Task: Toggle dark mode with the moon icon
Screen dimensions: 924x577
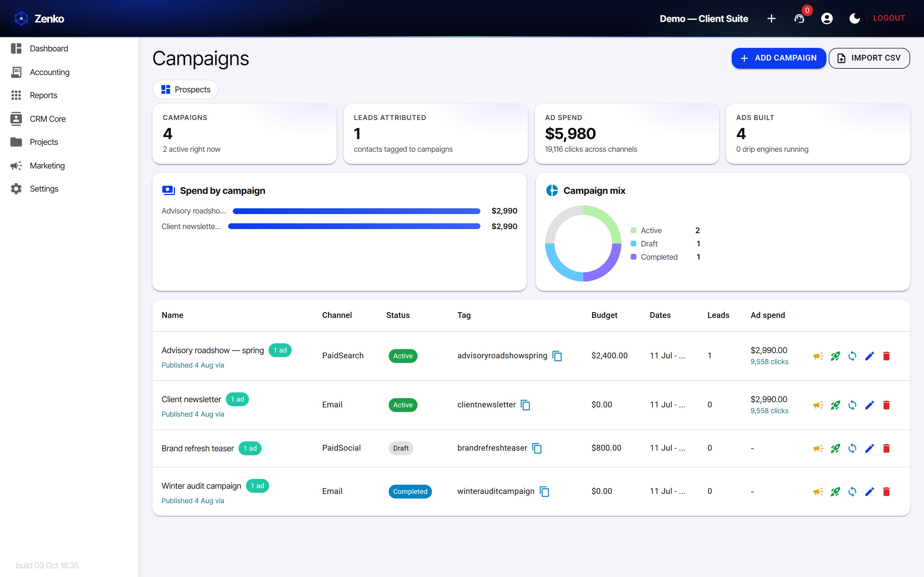Action: [x=854, y=18]
